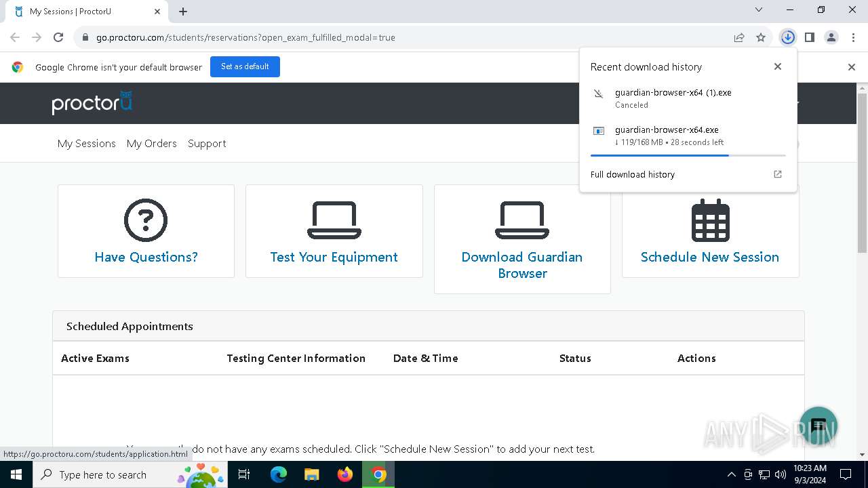Viewport: 868px width, 488px height.
Task: Click the Schedule New Session calendar icon
Action: pyautogui.click(x=710, y=220)
